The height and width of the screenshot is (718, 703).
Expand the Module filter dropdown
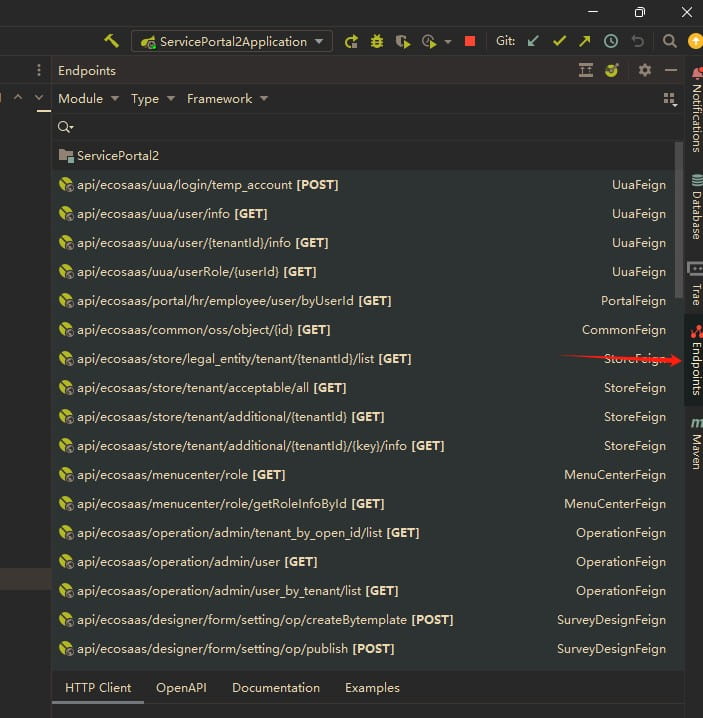[x=88, y=98]
